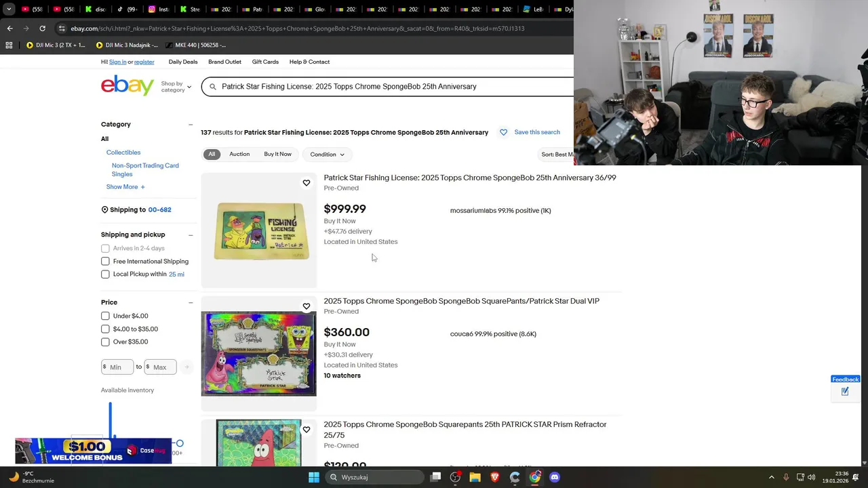Open Brave browser from taskbar
Screen dimensions: 868x488
(494, 477)
